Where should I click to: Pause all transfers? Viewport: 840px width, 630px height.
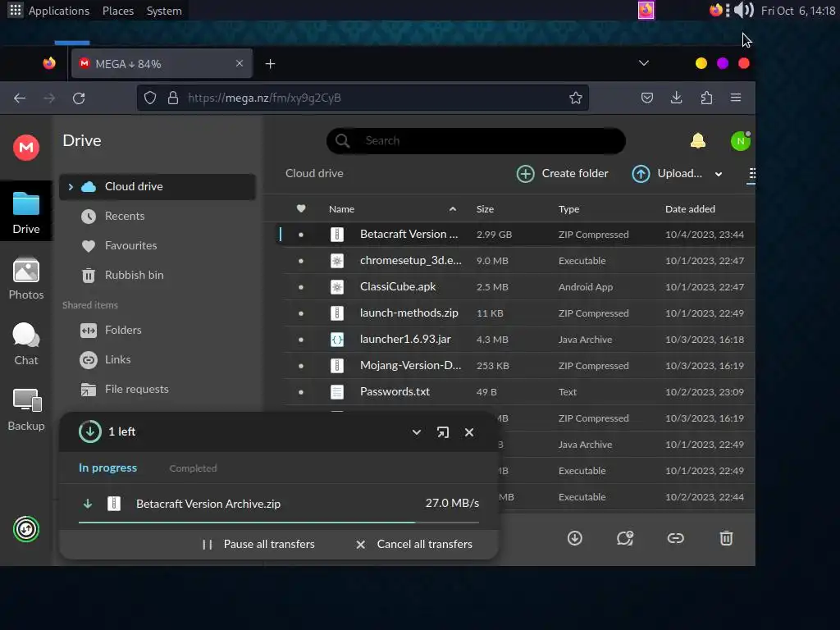(x=258, y=545)
